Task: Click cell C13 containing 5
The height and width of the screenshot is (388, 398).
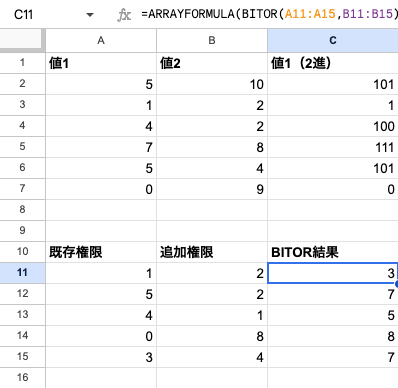Action: pyautogui.click(x=333, y=315)
